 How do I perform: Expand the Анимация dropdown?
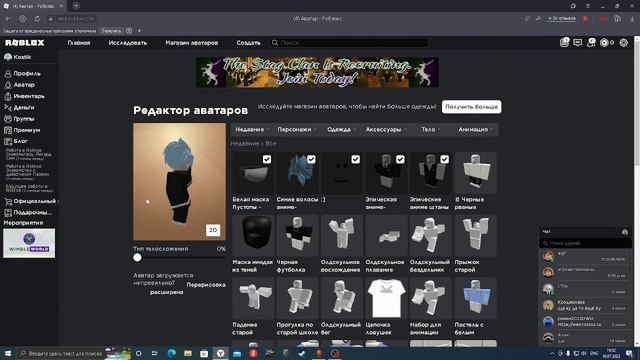pyautogui.click(x=475, y=129)
